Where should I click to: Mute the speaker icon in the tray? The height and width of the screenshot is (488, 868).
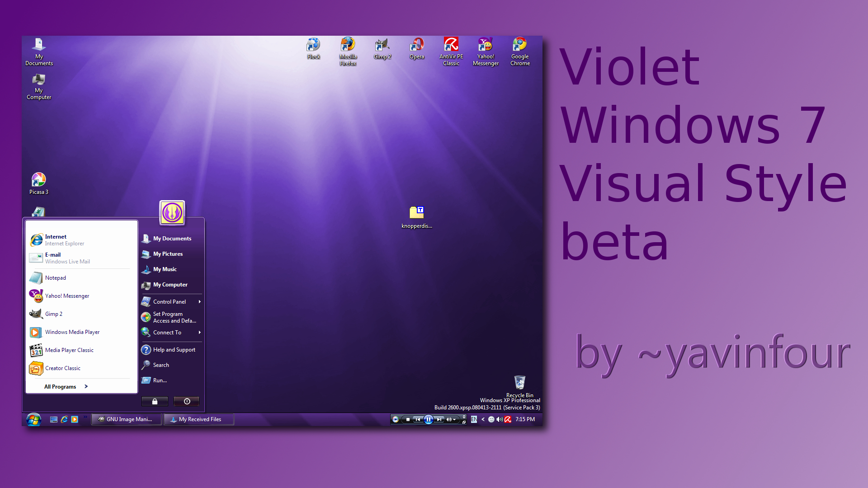[499, 419]
